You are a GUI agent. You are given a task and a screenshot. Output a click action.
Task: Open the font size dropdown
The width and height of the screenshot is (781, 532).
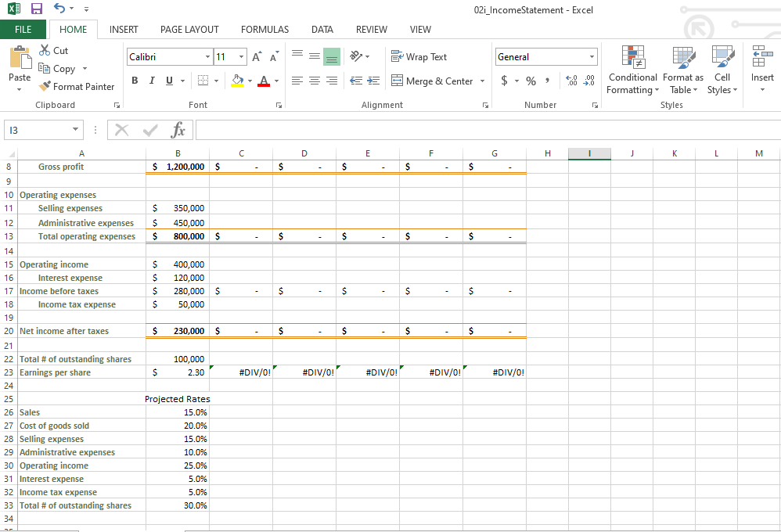click(x=240, y=56)
